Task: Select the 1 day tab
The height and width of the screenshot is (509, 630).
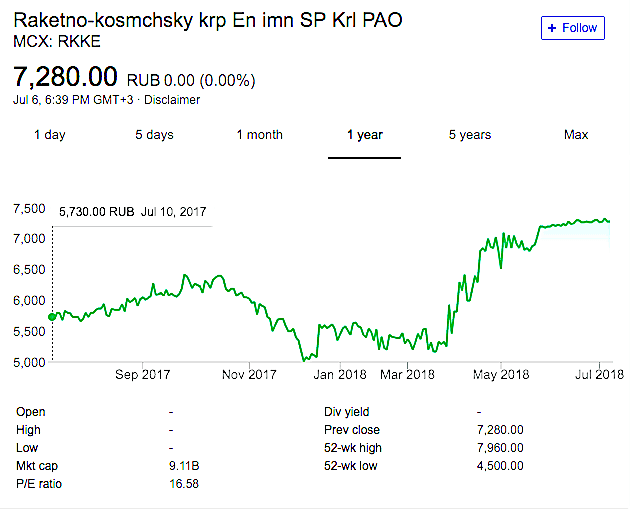Action: click(49, 135)
